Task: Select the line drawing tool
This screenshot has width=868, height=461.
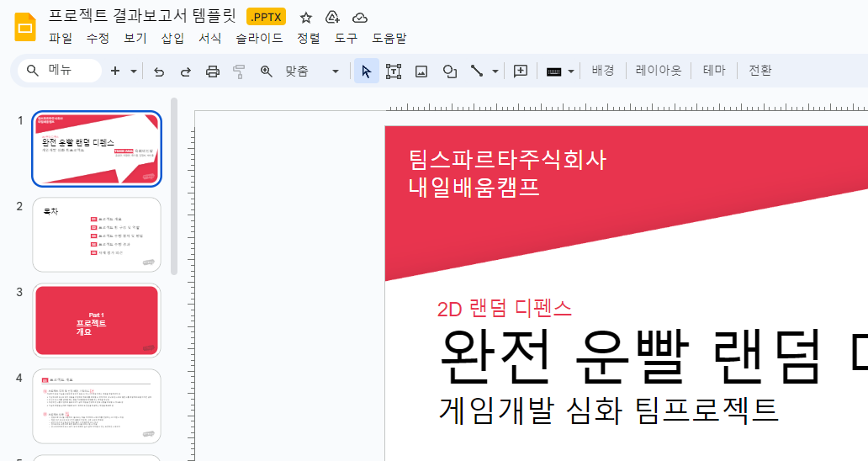Action: [x=477, y=71]
